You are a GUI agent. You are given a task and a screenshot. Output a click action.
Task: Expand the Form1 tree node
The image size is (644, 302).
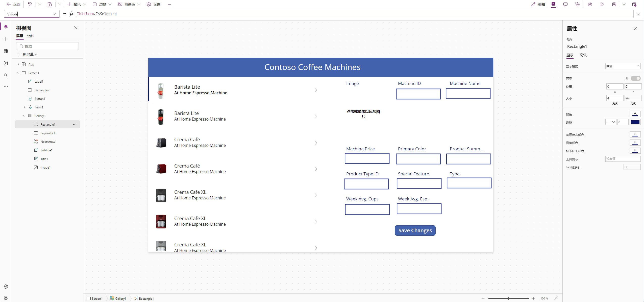click(24, 107)
